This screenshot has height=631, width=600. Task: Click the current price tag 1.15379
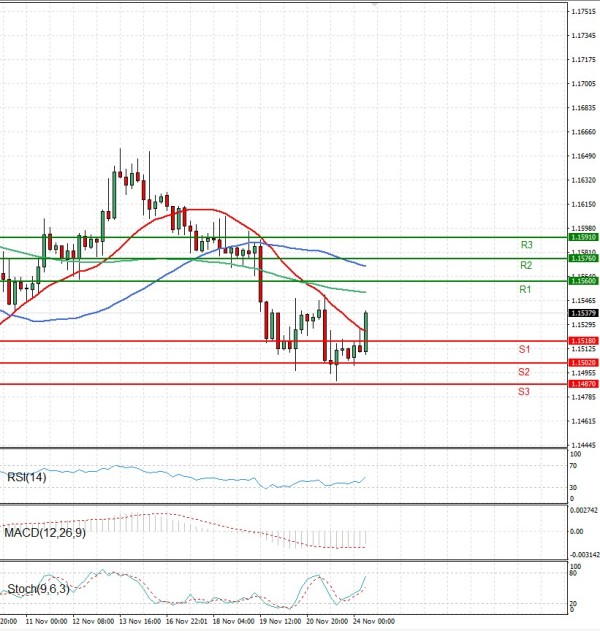pos(583,314)
